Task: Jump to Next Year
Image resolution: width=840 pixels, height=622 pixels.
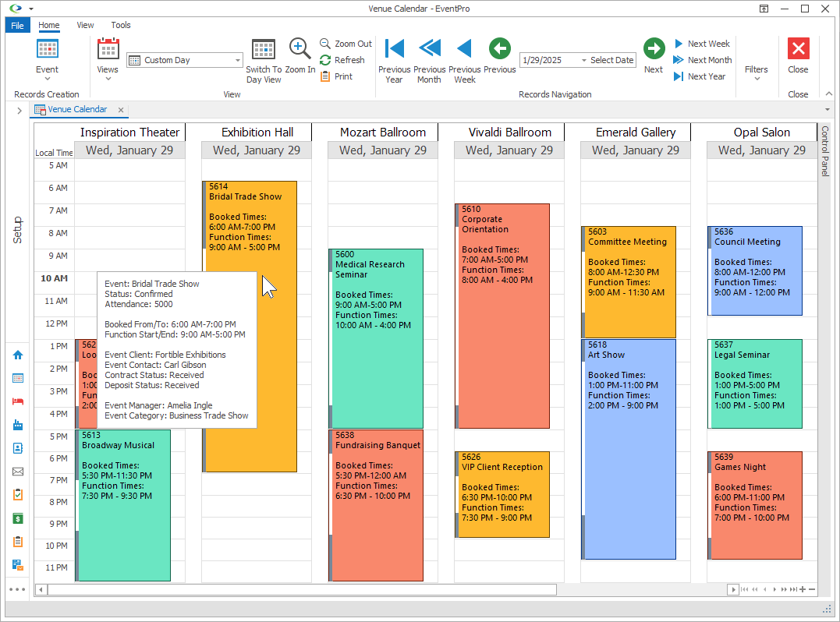Action: click(699, 76)
